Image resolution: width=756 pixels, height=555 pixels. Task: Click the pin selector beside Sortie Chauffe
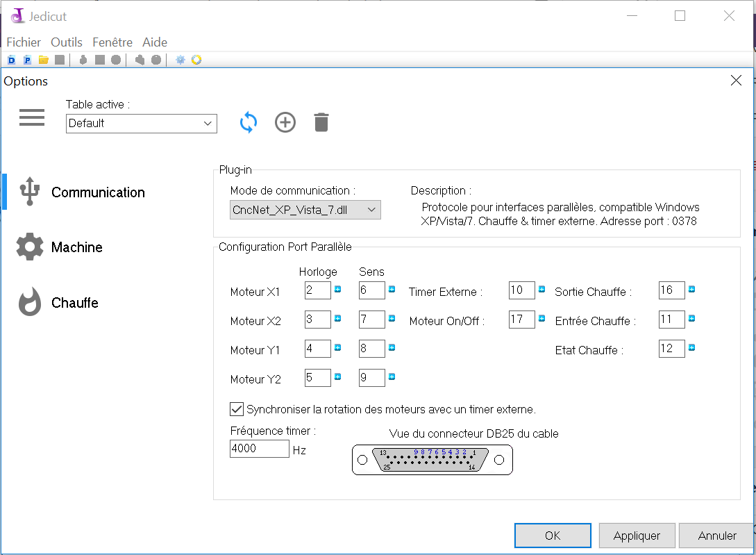692,290
